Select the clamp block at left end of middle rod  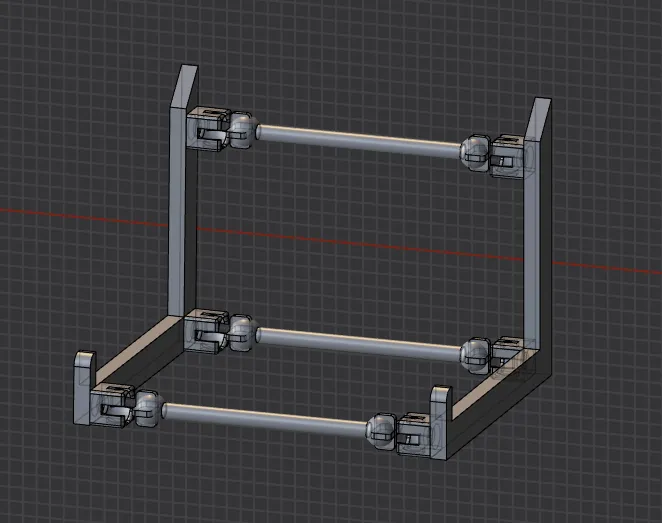pyautogui.click(x=207, y=331)
